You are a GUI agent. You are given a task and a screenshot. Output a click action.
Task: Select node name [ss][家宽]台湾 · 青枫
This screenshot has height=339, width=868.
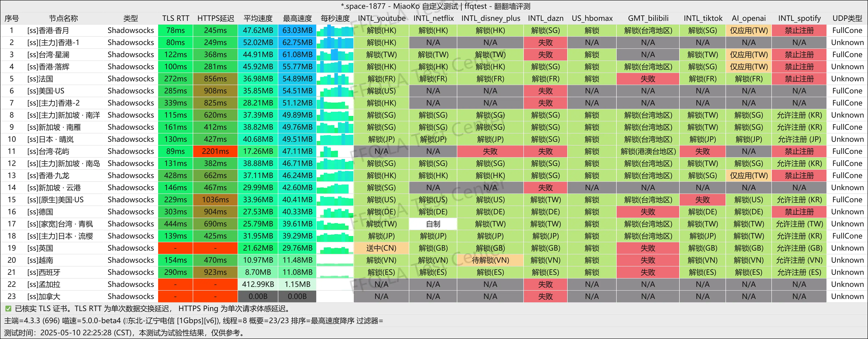[60, 224]
